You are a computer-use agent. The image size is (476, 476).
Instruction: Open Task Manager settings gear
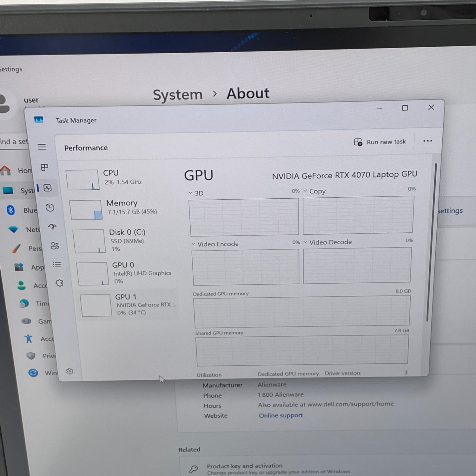coord(69,371)
